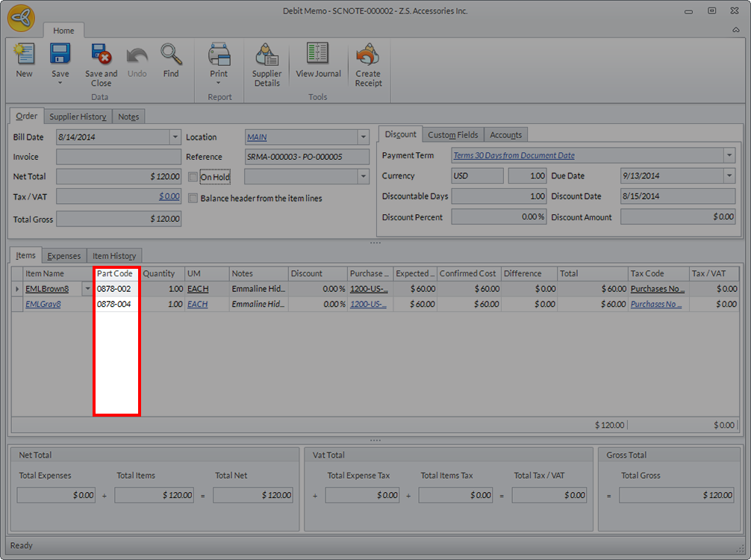Enable Balance header from item lines
Image resolution: width=751 pixels, height=560 pixels.
coord(193,199)
